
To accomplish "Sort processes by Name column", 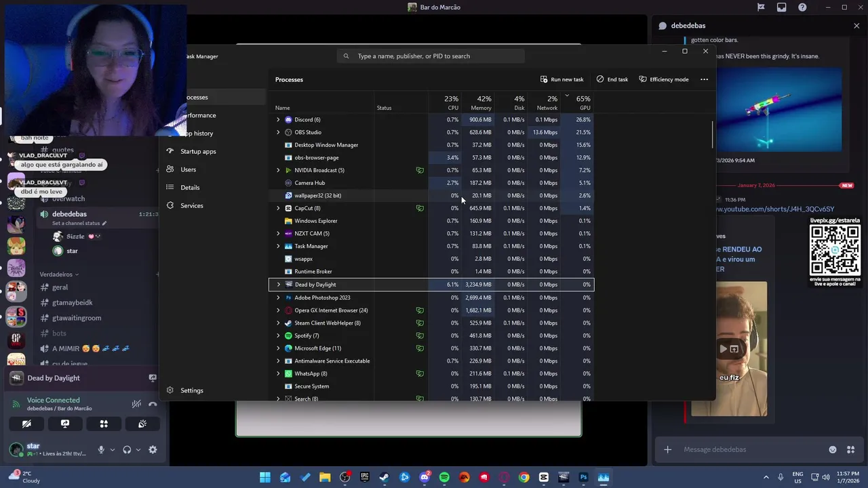I will click(x=283, y=108).
